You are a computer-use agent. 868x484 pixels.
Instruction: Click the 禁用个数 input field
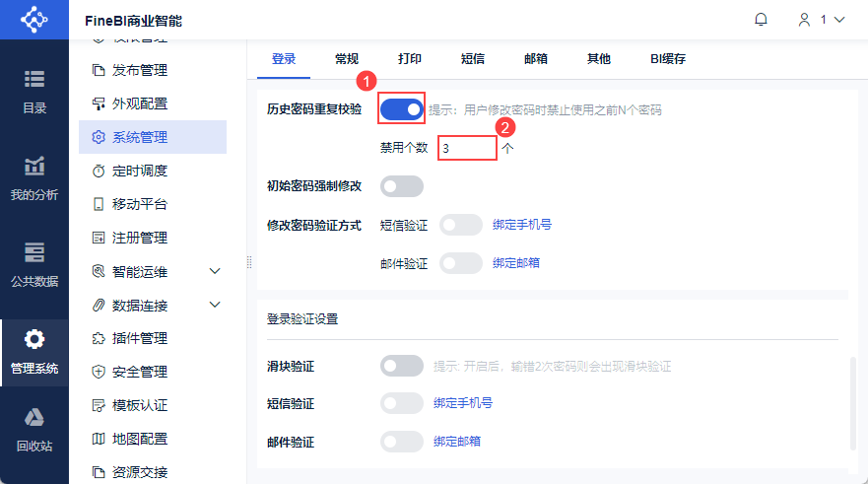467,148
